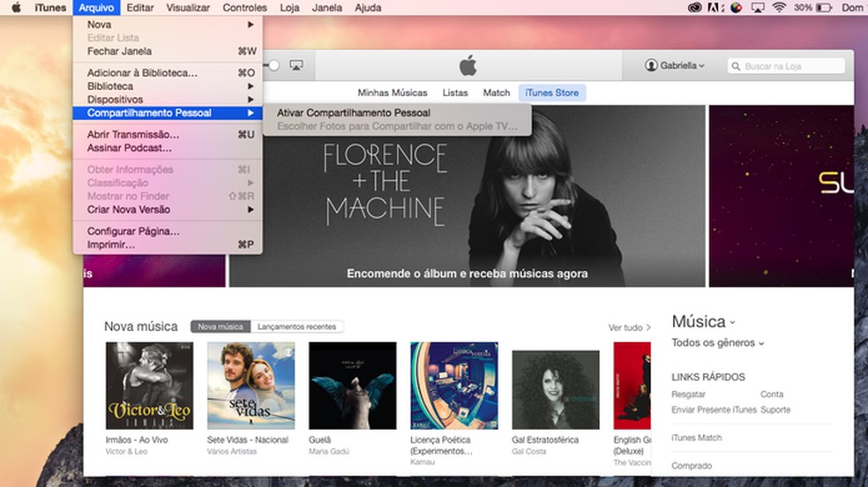Click the Victor & Leo artist name
Viewport: 868px width, 487px height.
126,451
